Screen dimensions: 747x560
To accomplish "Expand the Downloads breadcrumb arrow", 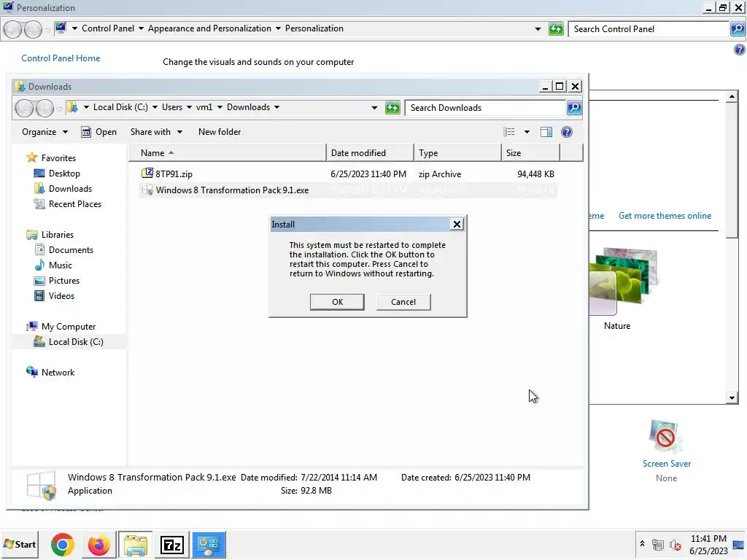I will (276, 108).
